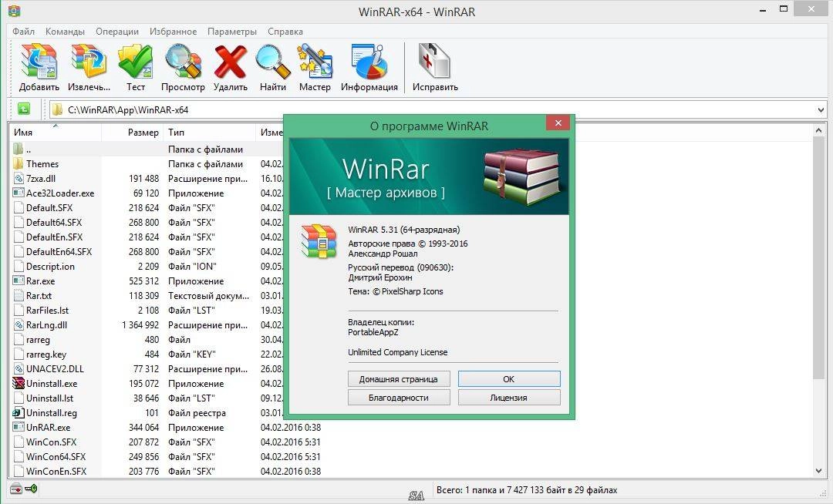Screen dimensions: 833x504
Task: Select the Default64.SFX file
Action: pyautogui.click(x=54, y=222)
